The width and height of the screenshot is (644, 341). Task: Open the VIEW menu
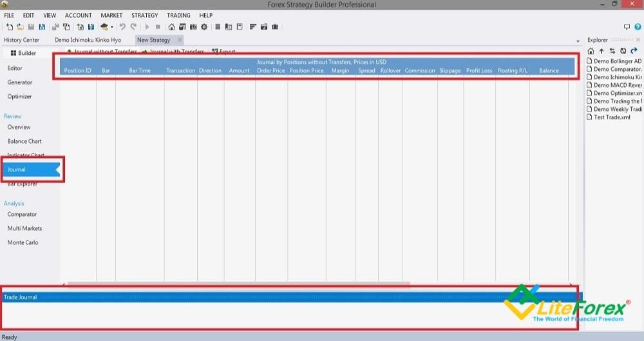(x=50, y=15)
